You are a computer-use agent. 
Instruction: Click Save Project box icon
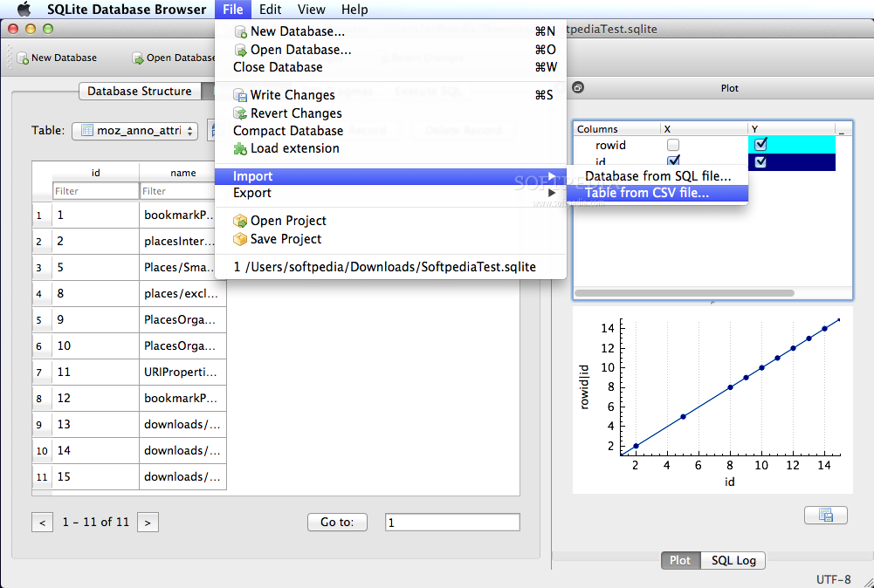coord(240,239)
